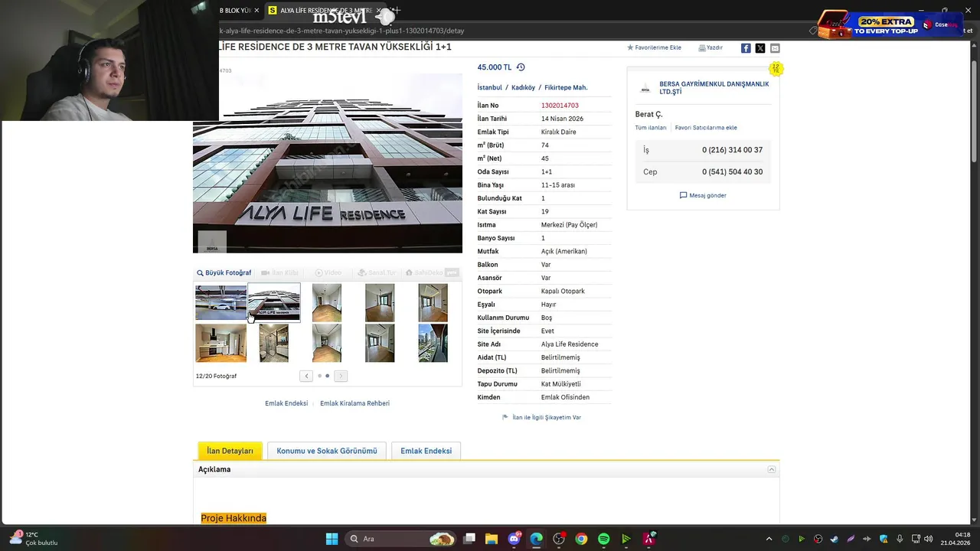This screenshot has width=980, height=551.
Task: Share the listing on Facebook
Action: click(x=746, y=48)
